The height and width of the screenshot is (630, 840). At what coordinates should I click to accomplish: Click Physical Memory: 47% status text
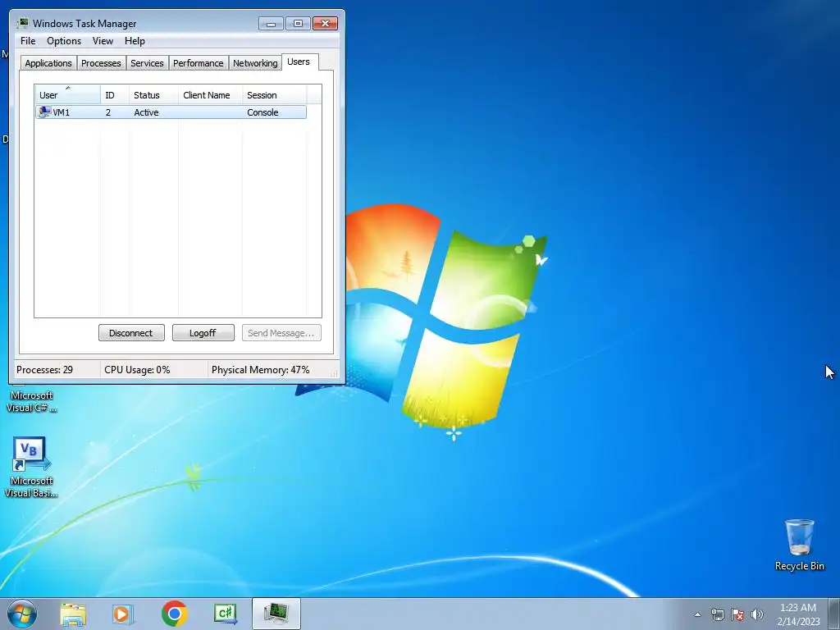click(260, 370)
